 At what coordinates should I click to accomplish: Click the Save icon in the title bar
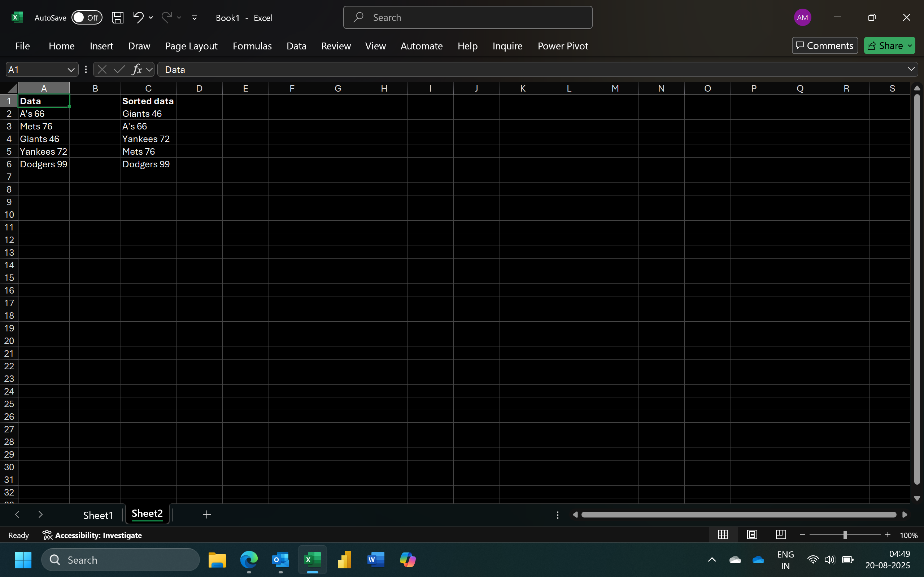coord(117,18)
